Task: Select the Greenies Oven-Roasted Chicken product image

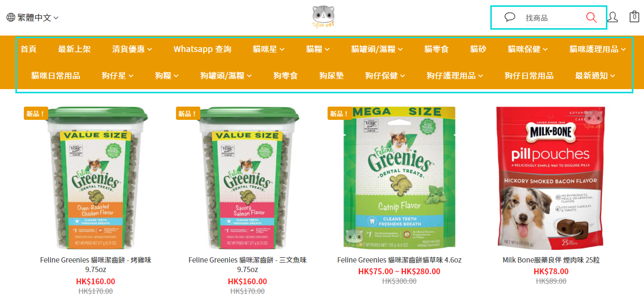Action: [96, 178]
